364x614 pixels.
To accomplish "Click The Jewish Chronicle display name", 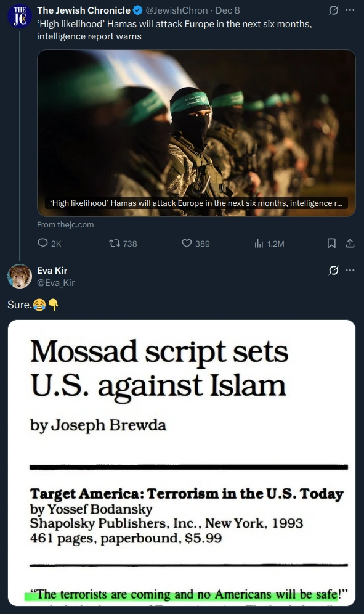I will point(83,10).
